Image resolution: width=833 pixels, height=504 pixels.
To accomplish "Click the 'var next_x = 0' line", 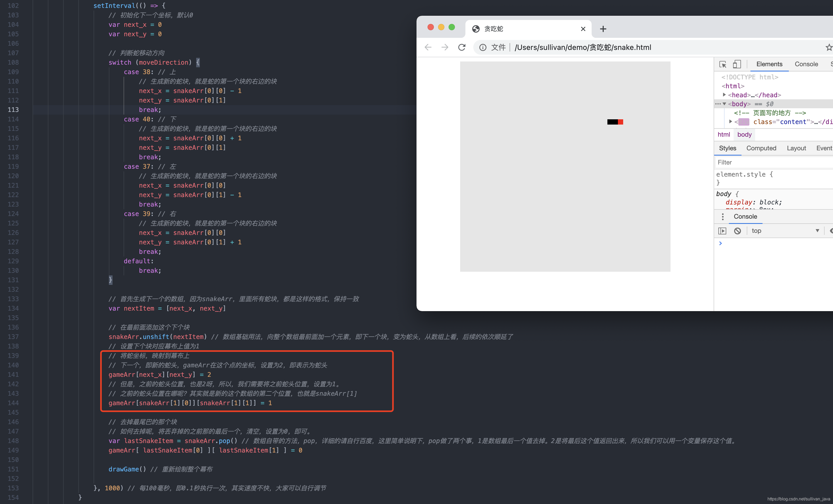I will [x=135, y=25].
